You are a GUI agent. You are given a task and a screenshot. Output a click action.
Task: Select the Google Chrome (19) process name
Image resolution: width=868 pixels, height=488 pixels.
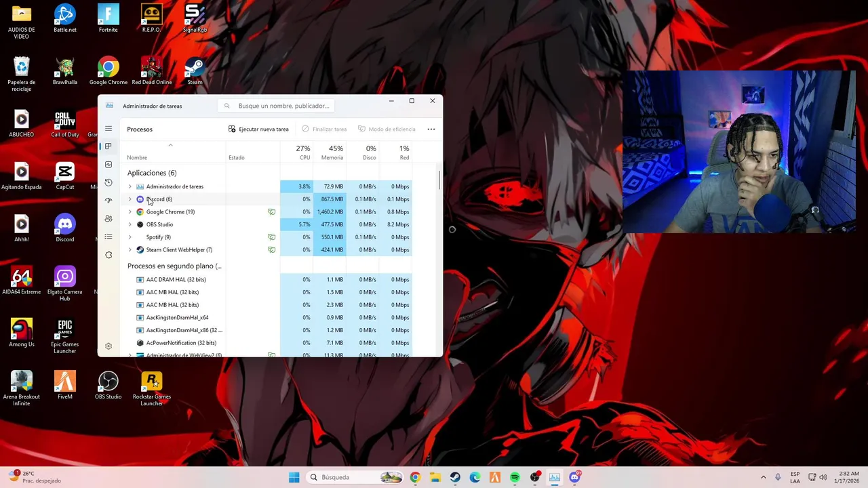(x=170, y=211)
